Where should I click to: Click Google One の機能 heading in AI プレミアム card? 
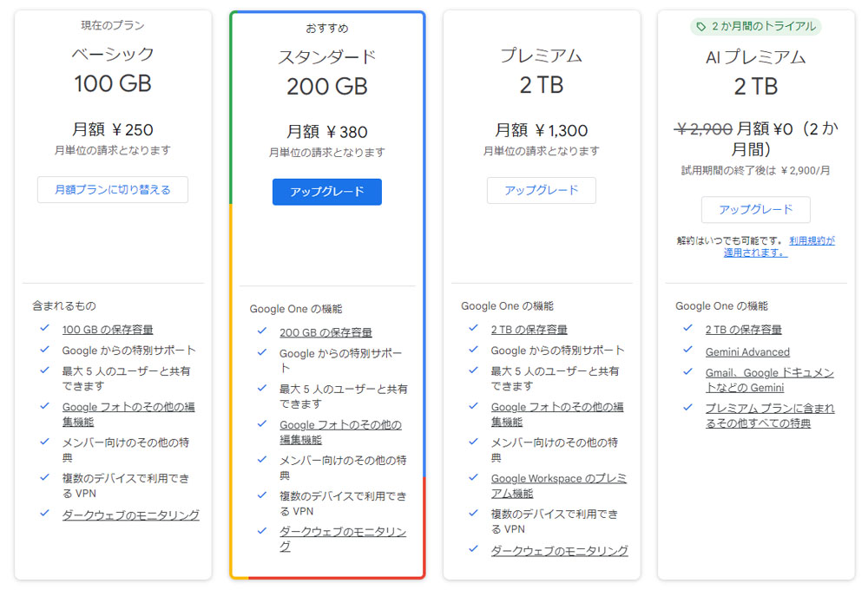[x=721, y=306]
